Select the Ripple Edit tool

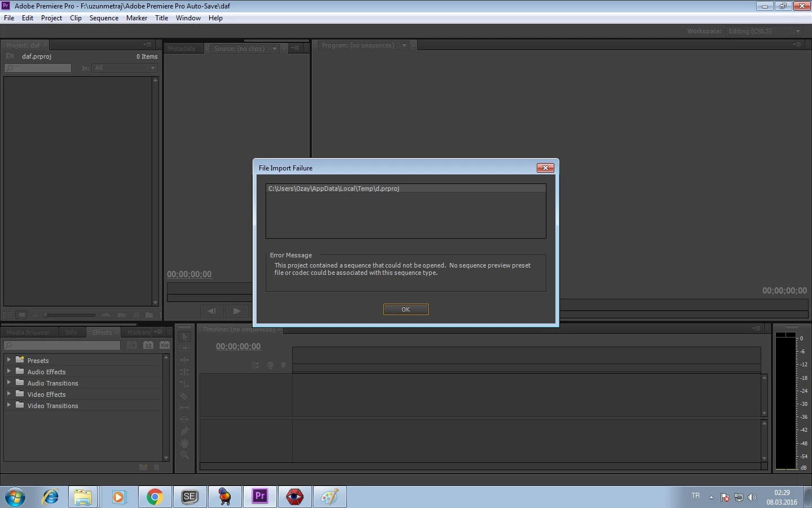(x=184, y=360)
